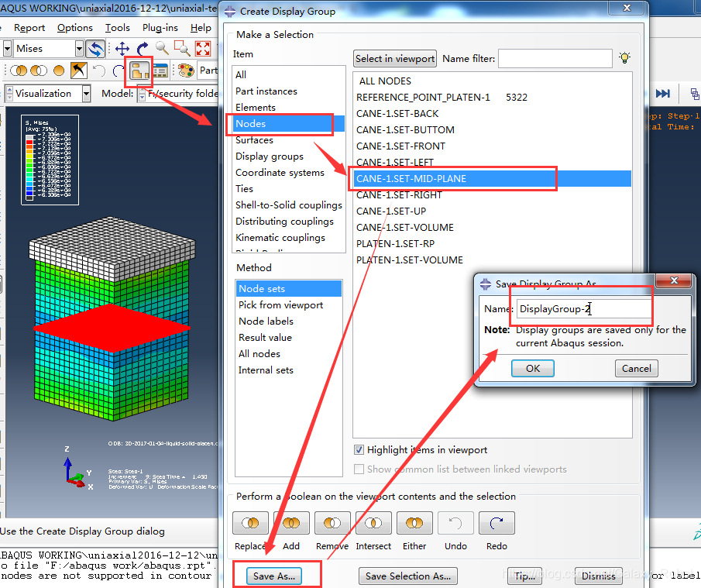Select CANE-1.SET-VOLUME node set
This screenshot has width=701, height=588.
(x=405, y=228)
